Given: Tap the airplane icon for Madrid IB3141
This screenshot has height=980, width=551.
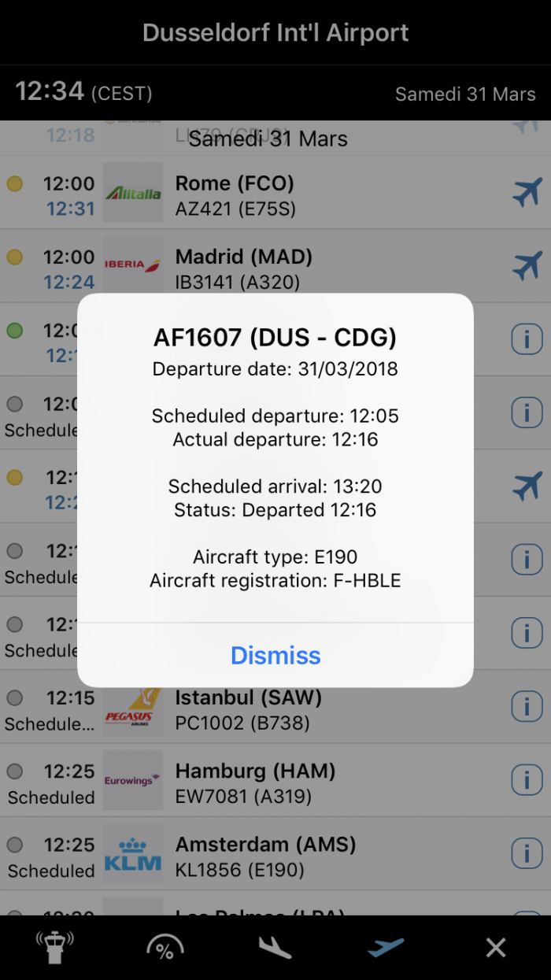Looking at the screenshot, I should point(527,266).
